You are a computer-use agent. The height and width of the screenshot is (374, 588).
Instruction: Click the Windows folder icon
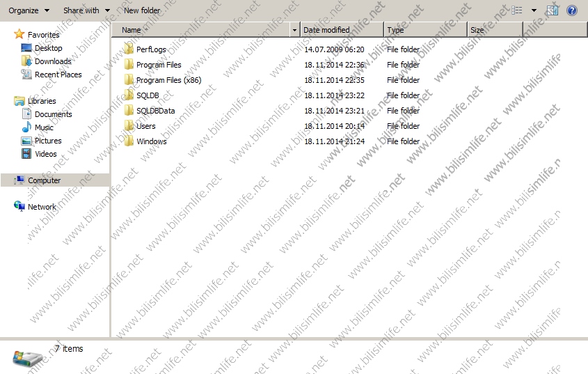129,141
